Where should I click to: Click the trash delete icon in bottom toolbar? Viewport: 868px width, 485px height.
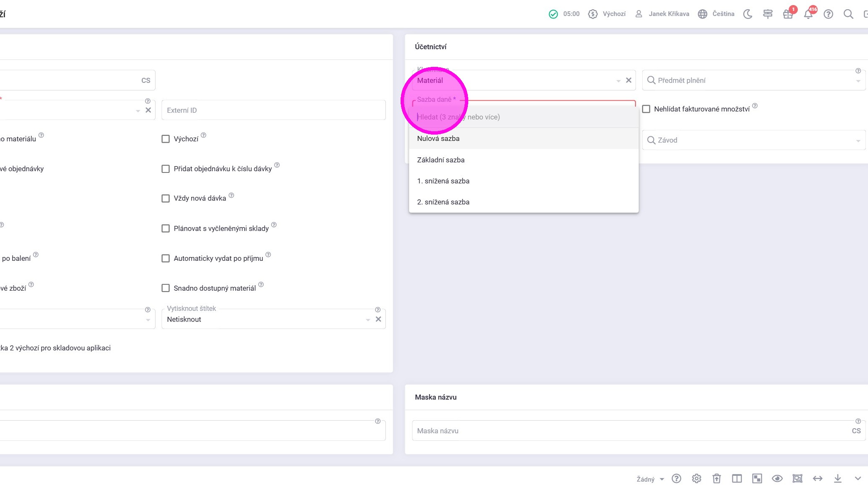coord(717,479)
